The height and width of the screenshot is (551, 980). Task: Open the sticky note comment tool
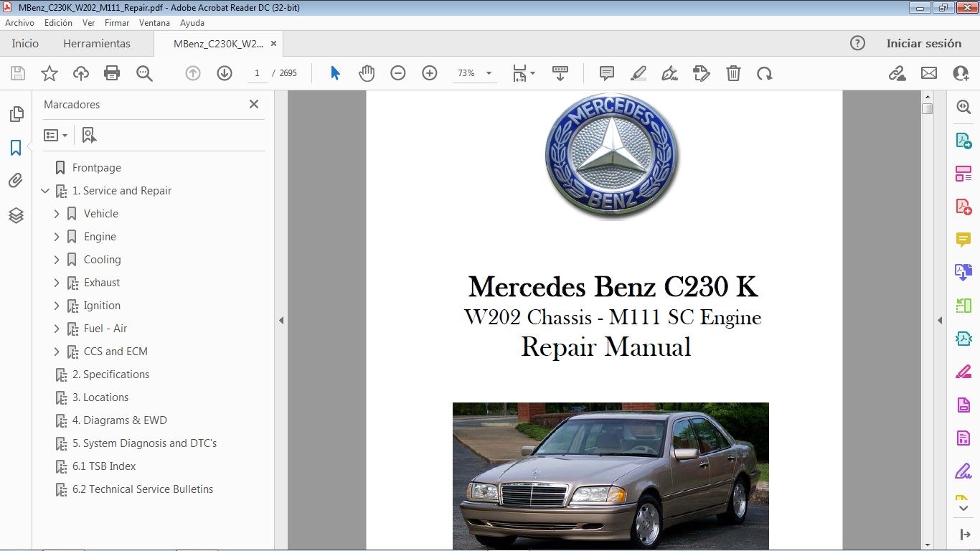606,72
